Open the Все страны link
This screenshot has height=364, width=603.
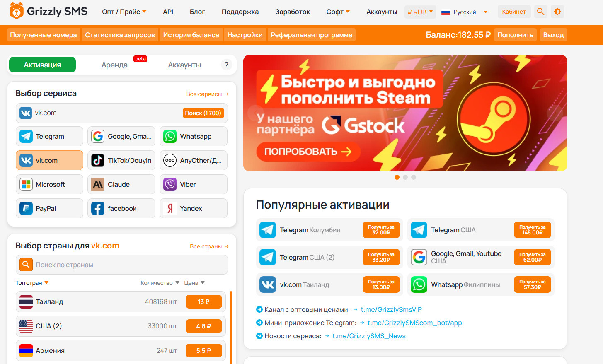click(209, 246)
